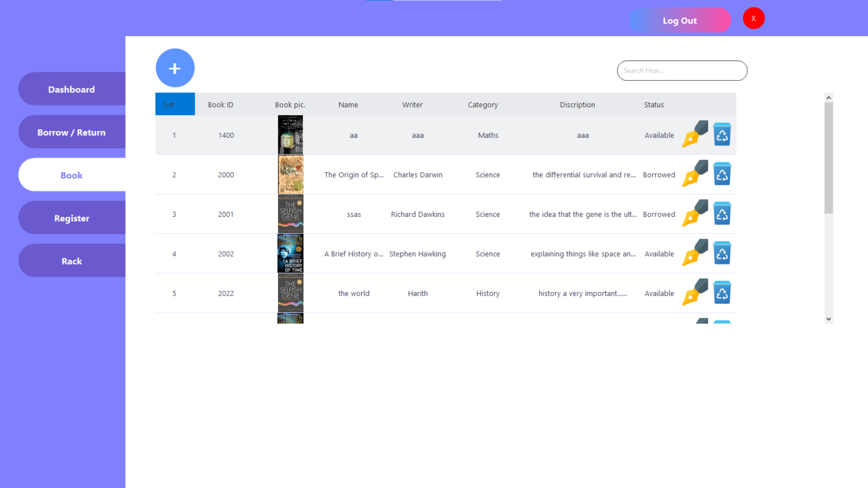This screenshot has width=868, height=488.
Task: Delete A Brief History book entry
Action: [x=722, y=253]
